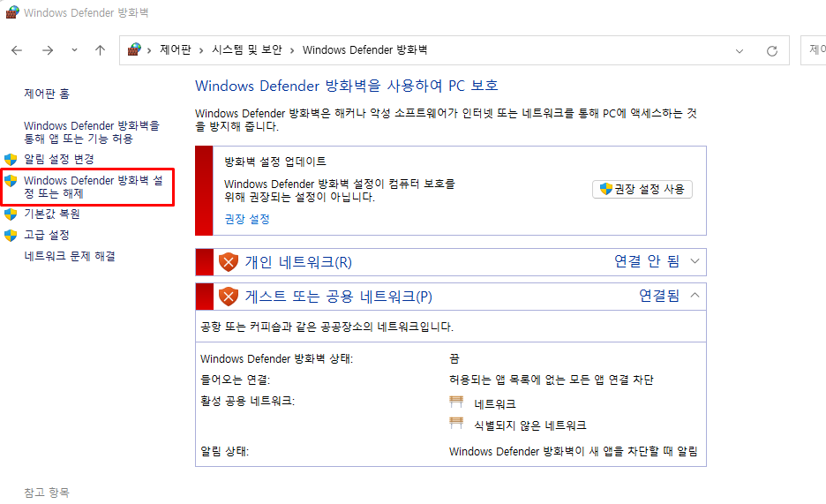The image size is (826, 504).
Task: Open recent locations dropdown arrow
Action: 74,50
